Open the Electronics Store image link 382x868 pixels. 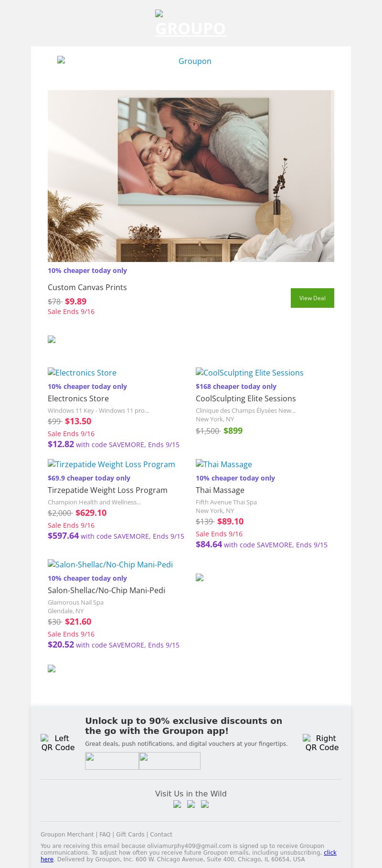pyautogui.click(x=82, y=373)
